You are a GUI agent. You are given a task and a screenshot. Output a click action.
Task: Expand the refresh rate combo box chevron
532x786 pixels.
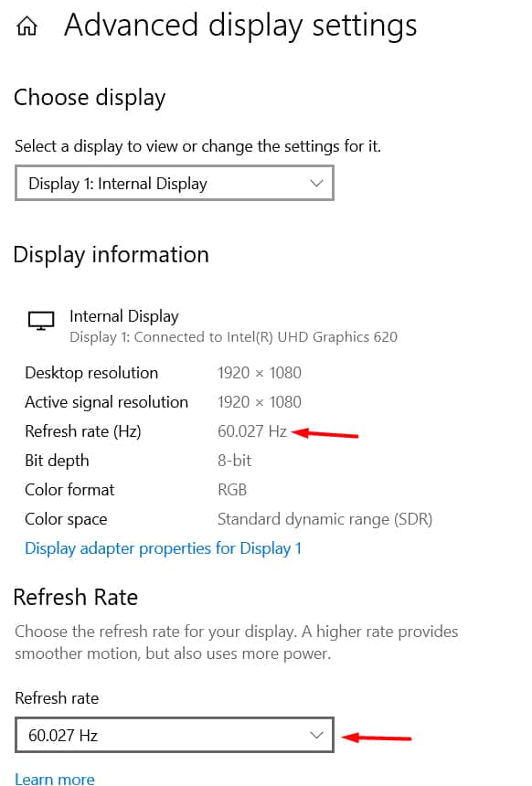[x=316, y=734]
